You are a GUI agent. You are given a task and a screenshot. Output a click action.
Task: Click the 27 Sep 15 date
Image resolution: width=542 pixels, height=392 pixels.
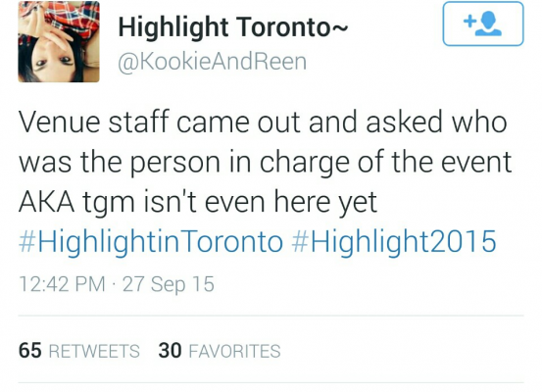click(169, 284)
